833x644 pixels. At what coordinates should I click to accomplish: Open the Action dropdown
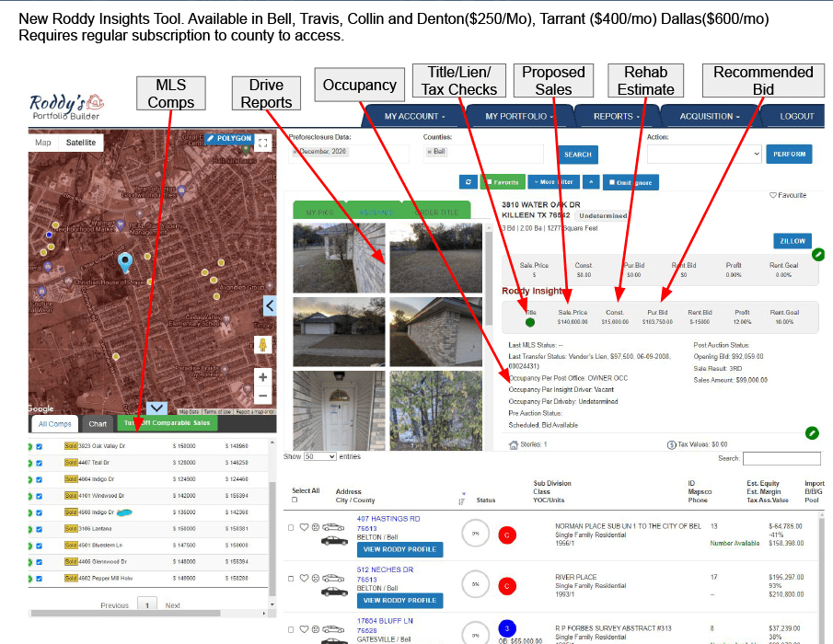pyautogui.click(x=704, y=154)
